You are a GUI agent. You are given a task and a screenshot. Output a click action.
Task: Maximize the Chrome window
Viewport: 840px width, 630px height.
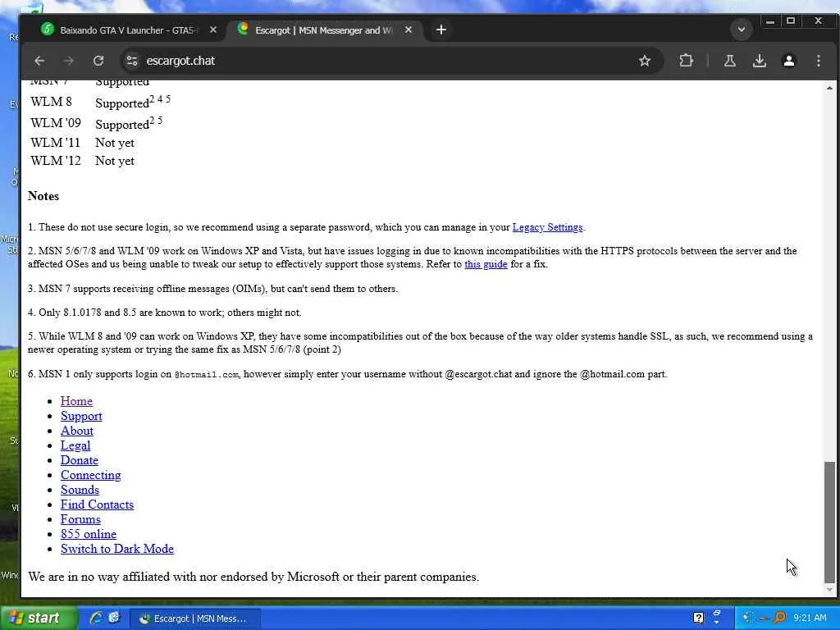(x=791, y=21)
